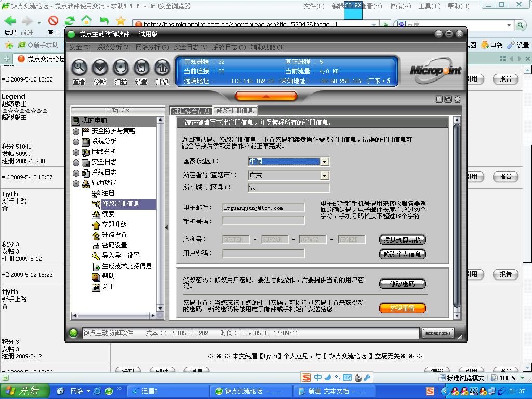
Task: Click the browser 后退 back arrow
Action: tap(10, 21)
